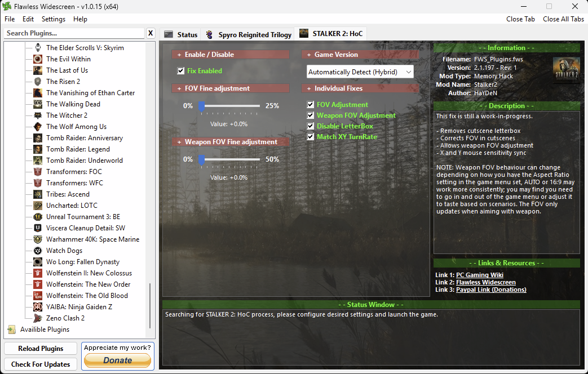This screenshot has width=588, height=374.
Task: Click the Donate button
Action: (117, 360)
